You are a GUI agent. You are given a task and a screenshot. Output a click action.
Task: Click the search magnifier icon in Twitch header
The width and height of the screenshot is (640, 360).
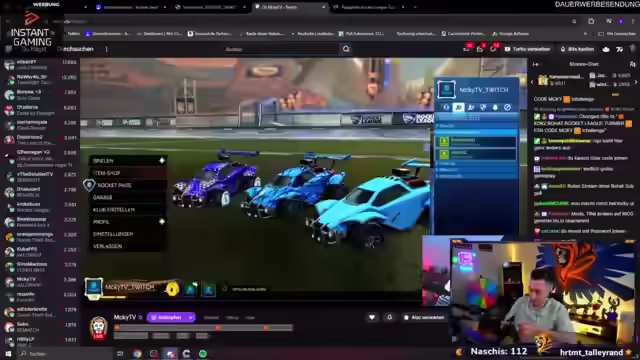[x=346, y=49]
